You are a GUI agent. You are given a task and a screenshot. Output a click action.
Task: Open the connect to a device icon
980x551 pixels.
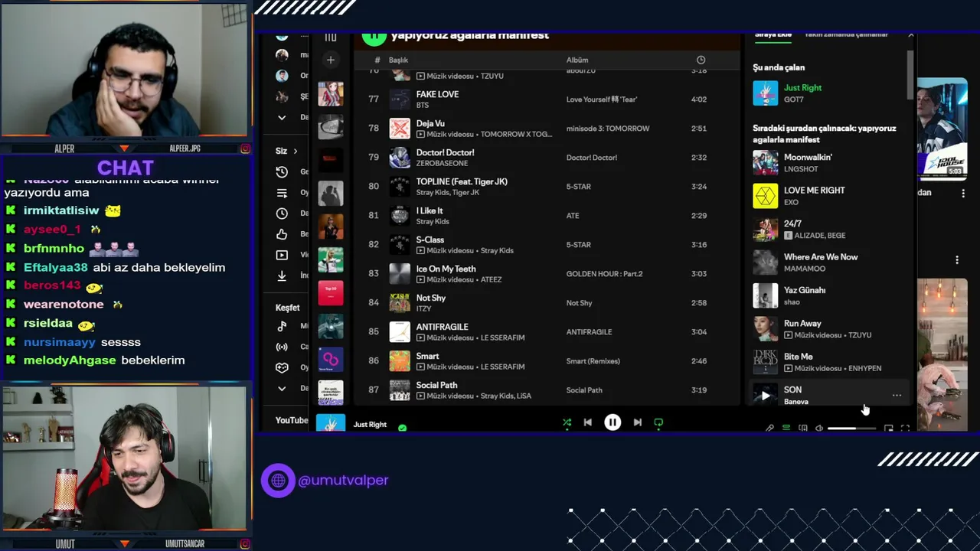(x=803, y=429)
